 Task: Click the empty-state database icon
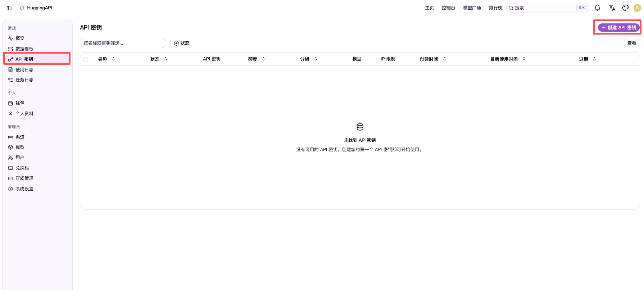click(x=360, y=127)
